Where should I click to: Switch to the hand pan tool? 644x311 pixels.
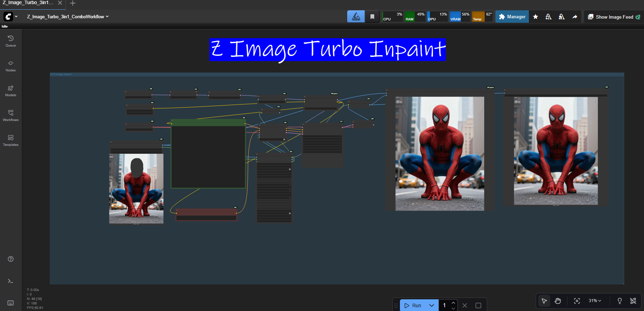click(558, 301)
